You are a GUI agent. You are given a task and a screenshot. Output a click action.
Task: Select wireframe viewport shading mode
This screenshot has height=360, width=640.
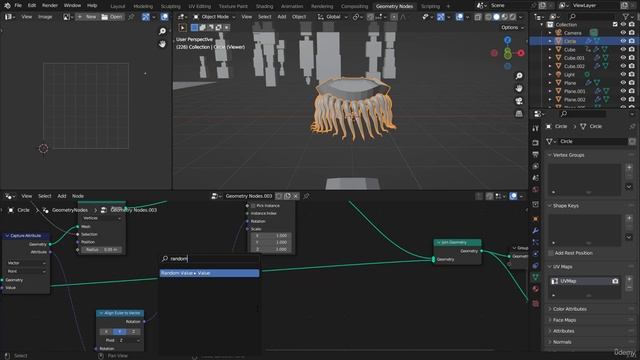488,17
